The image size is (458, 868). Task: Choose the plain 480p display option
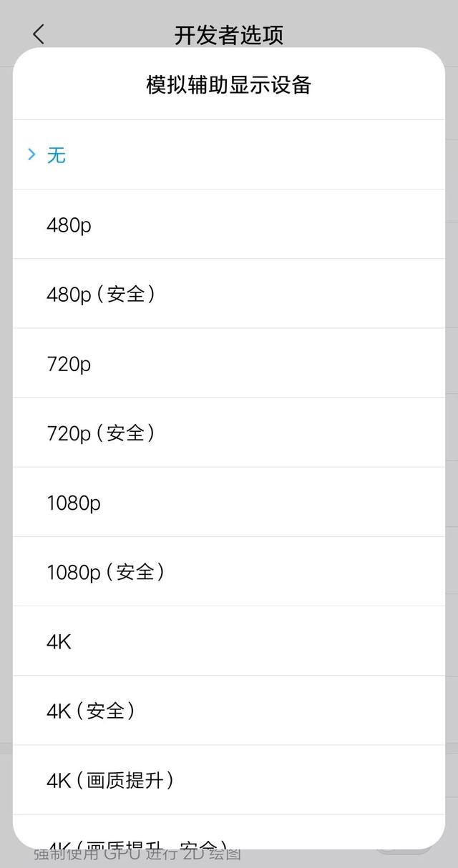(x=69, y=225)
